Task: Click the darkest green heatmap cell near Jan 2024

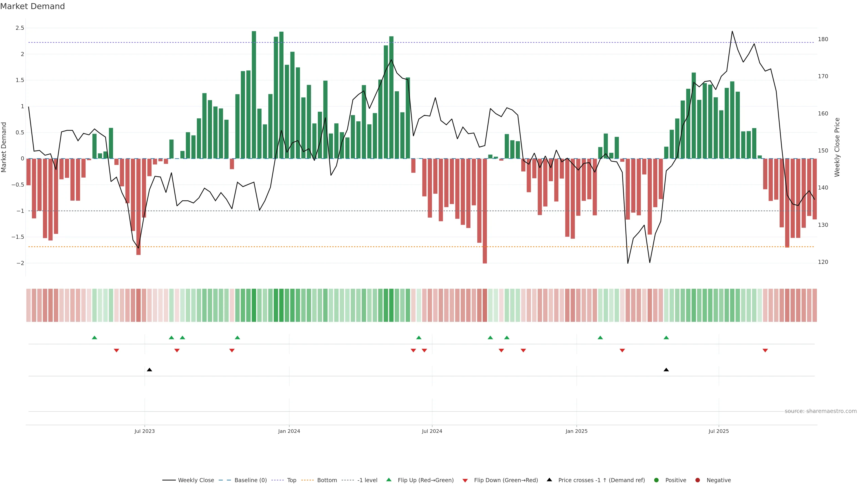Action: click(x=281, y=305)
